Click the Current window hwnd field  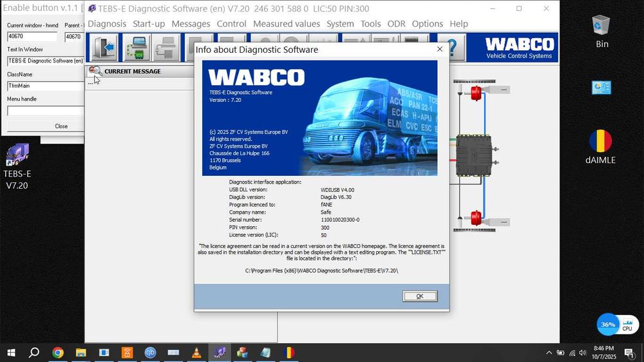click(32, 36)
